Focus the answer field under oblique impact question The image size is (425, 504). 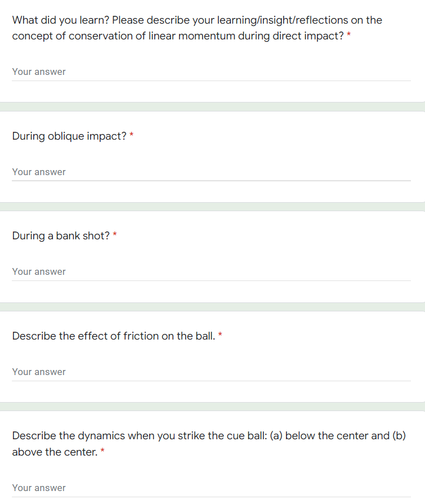(212, 172)
